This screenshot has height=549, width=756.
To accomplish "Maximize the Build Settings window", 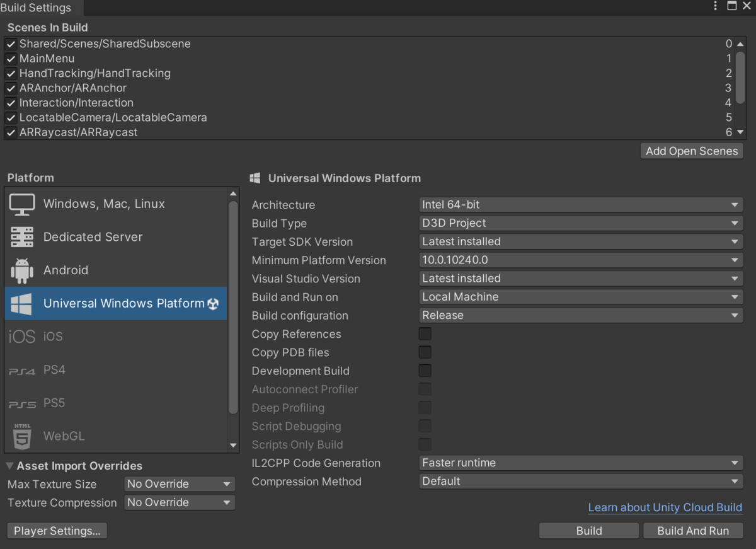I will click(x=732, y=6).
